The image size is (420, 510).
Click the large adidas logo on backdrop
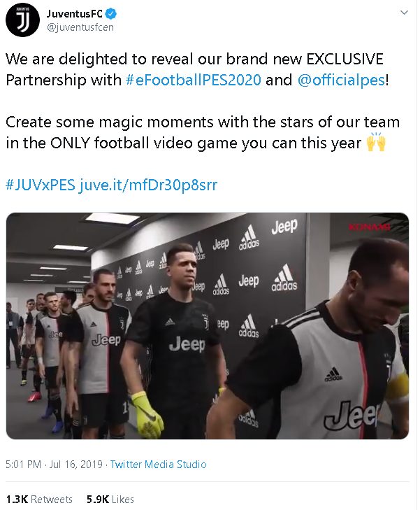(284, 278)
